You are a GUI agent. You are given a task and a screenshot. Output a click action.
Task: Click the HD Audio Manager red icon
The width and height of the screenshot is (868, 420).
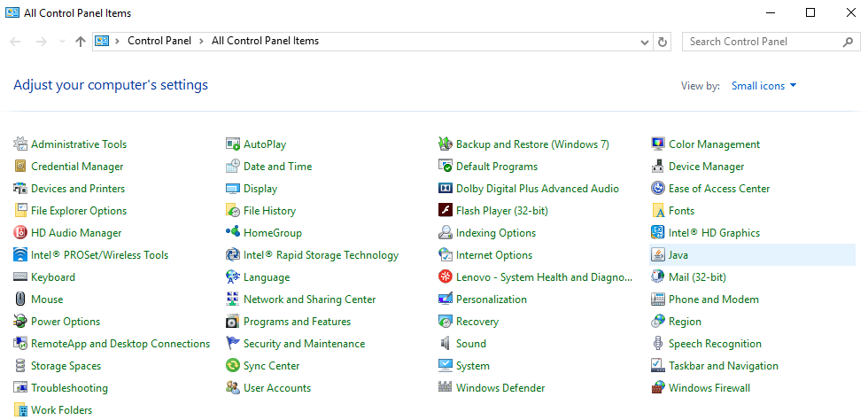(20, 233)
